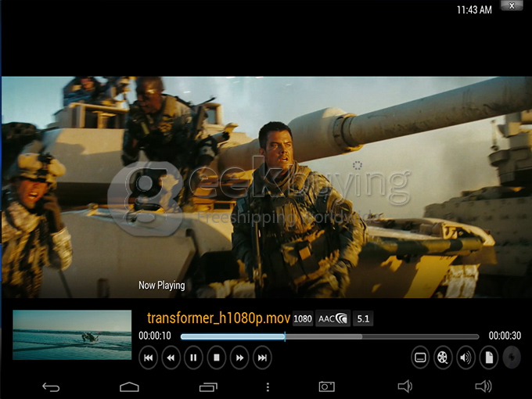Click the video seek progress bar

pos(330,336)
